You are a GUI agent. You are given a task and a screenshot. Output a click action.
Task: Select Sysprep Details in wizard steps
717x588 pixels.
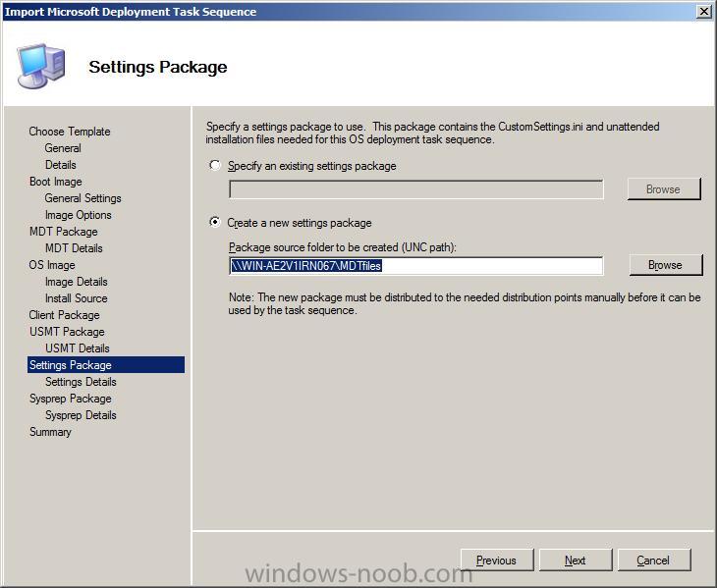[x=81, y=415]
